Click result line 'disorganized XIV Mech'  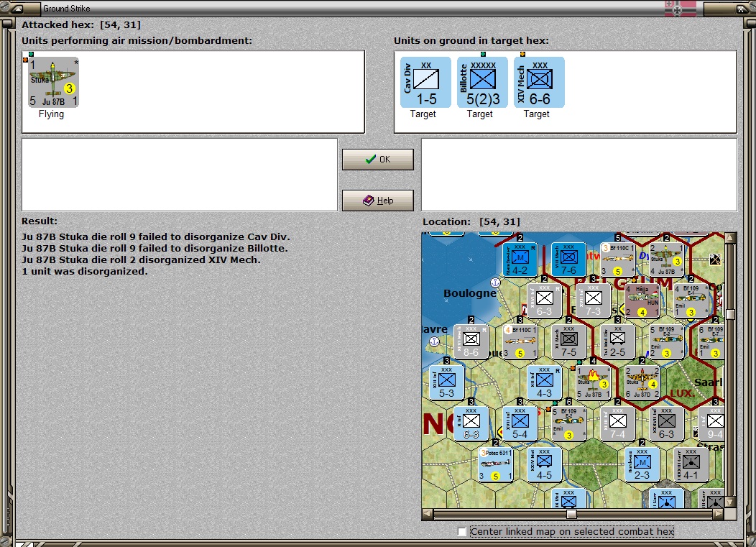pos(141,259)
